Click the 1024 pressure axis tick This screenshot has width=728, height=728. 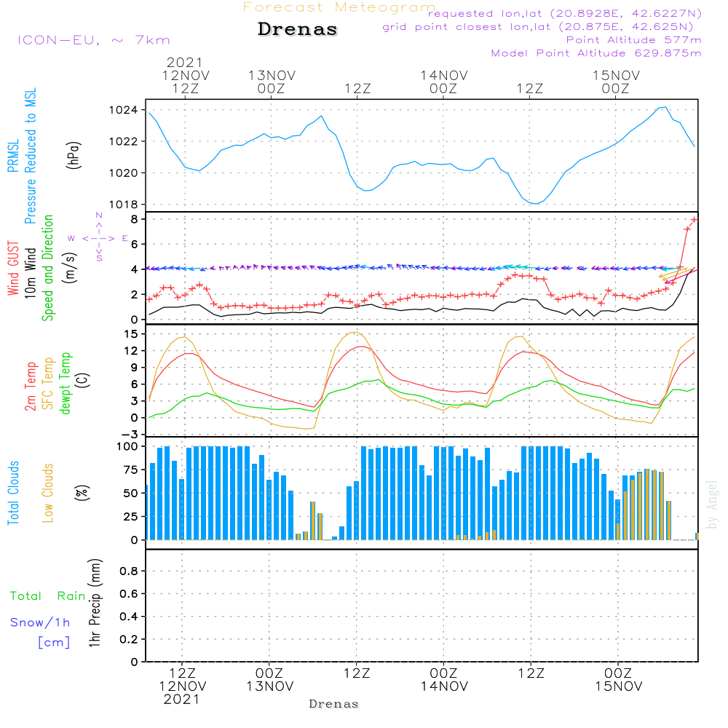click(x=124, y=110)
